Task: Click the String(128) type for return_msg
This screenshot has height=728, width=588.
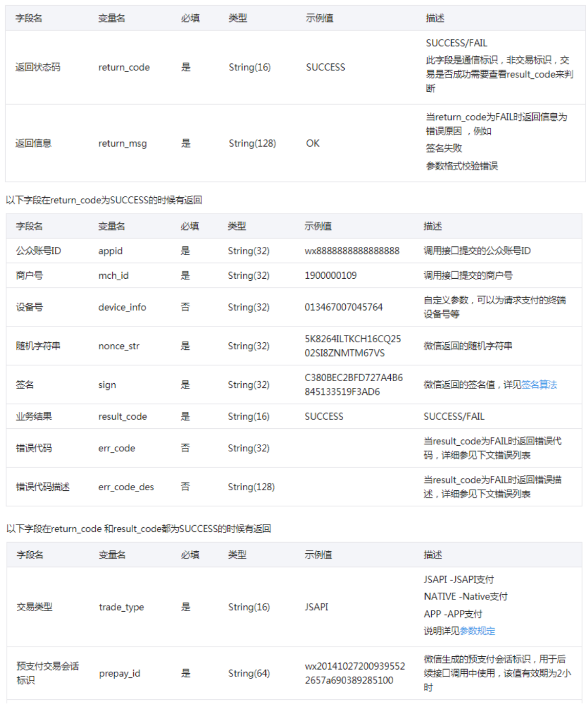Action: click(253, 143)
